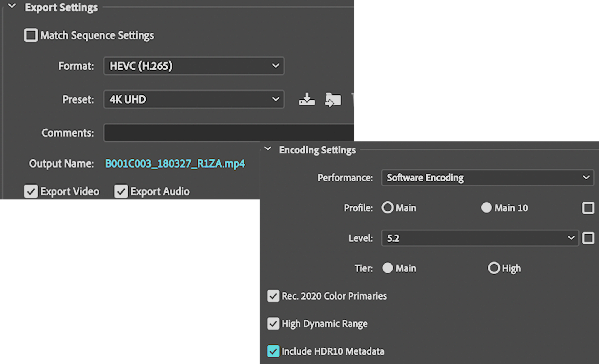The image size is (599, 364).
Task: Toggle the checkbox right of Profile row
Action: click(x=588, y=208)
